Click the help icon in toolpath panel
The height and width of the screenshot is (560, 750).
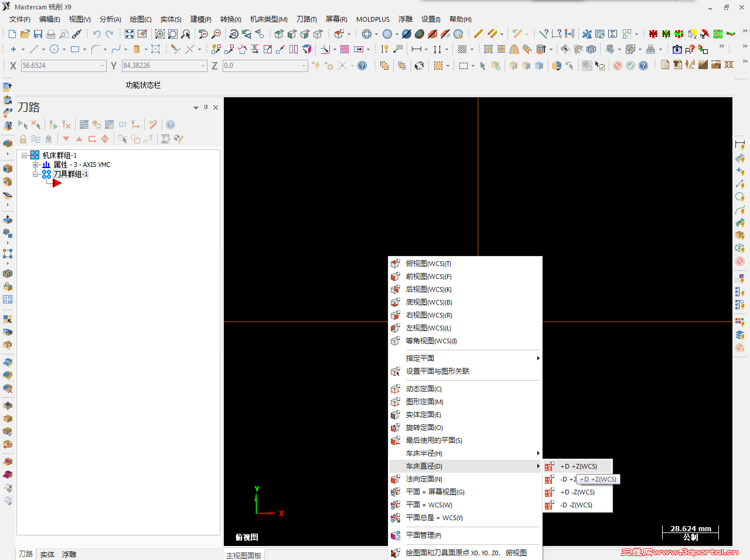pyautogui.click(x=171, y=125)
